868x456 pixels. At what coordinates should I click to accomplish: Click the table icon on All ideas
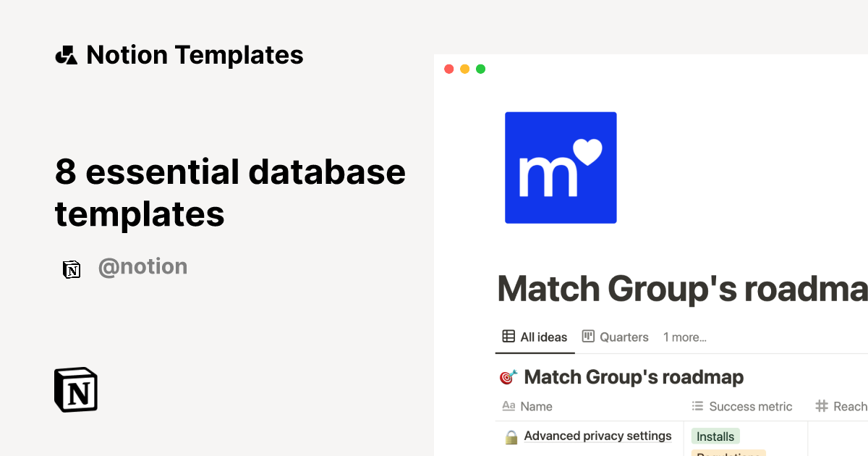coord(509,337)
